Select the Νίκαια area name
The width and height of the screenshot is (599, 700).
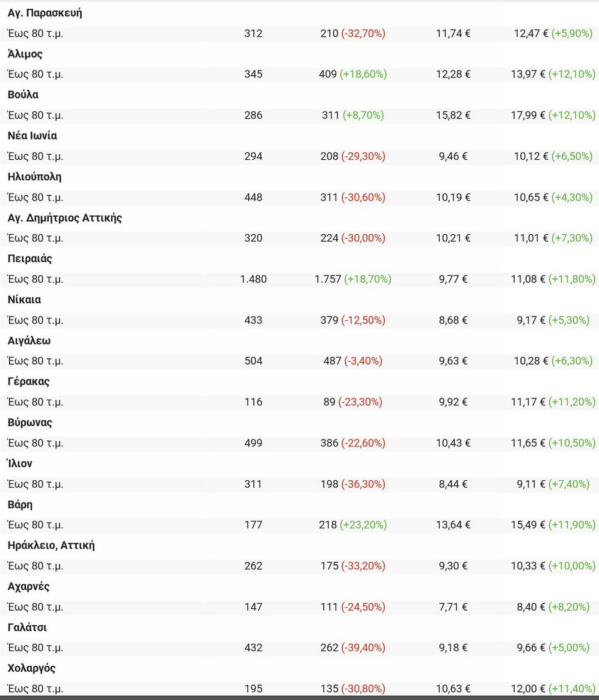pyautogui.click(x=24, y=300)
